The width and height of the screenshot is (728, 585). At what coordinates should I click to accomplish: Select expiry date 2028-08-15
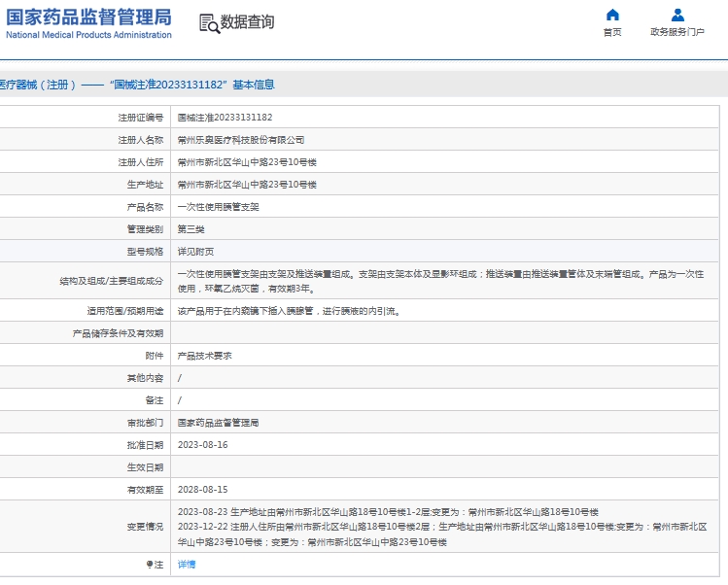(203, 490)
